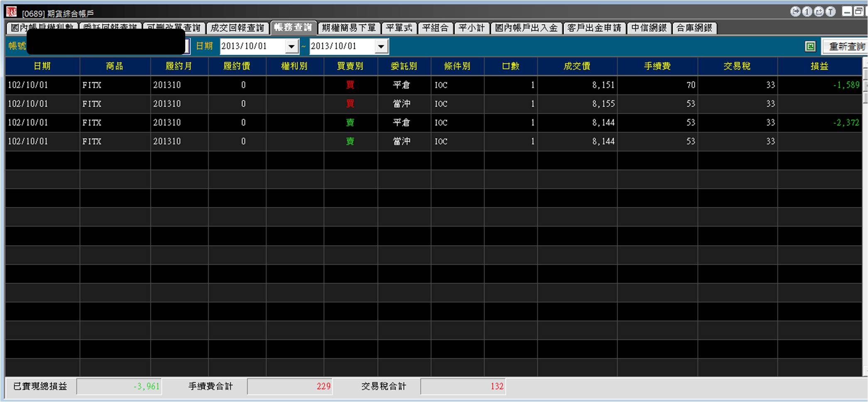Click the fee value 70 in first row

[691, 85]
